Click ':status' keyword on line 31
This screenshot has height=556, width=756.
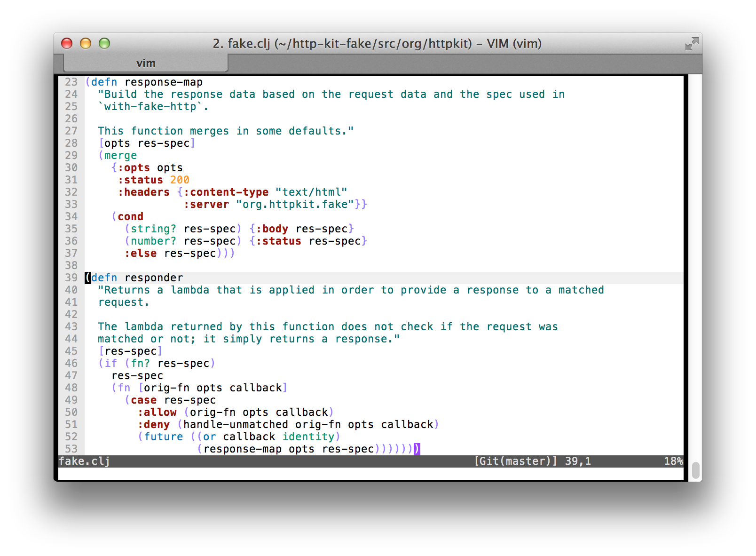[141, 180]
